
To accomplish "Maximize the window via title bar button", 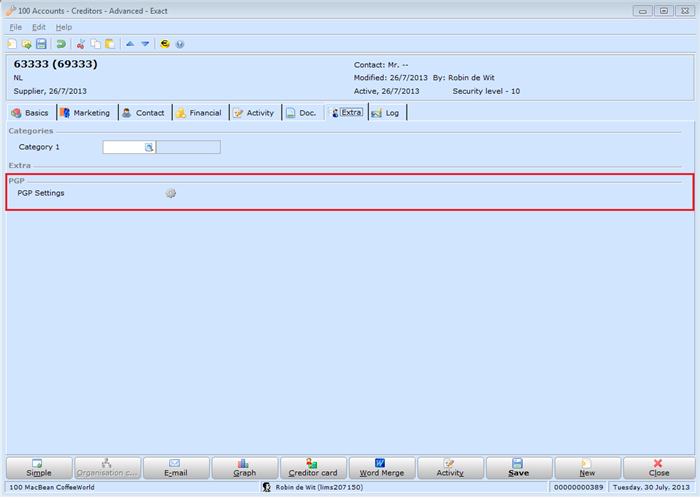I will (x=664, y=11).
